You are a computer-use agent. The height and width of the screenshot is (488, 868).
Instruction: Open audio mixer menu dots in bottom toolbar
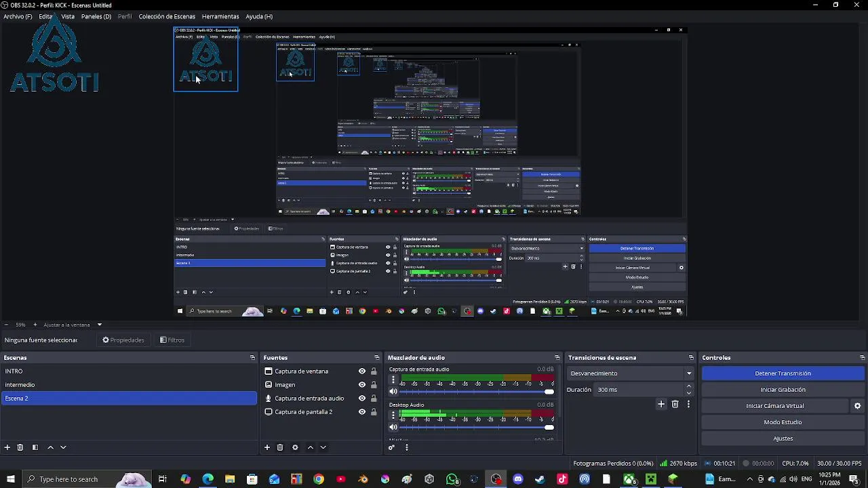click(x=407, y=447)
